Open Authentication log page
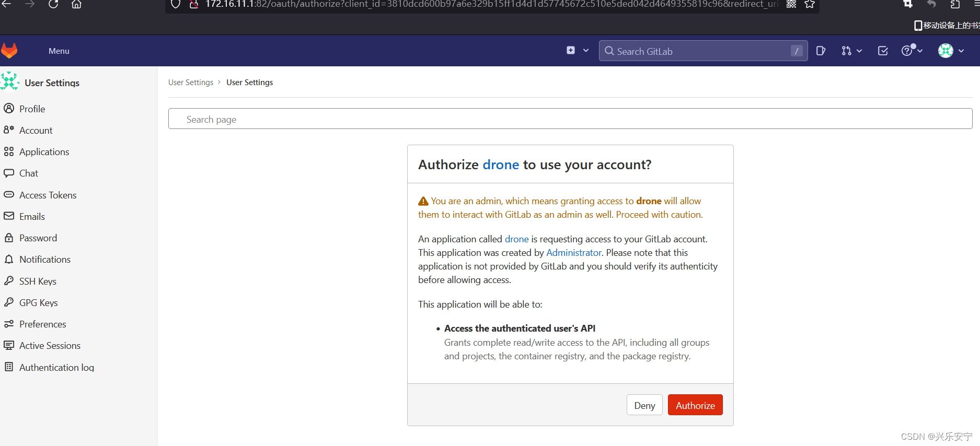 (56, 367)
